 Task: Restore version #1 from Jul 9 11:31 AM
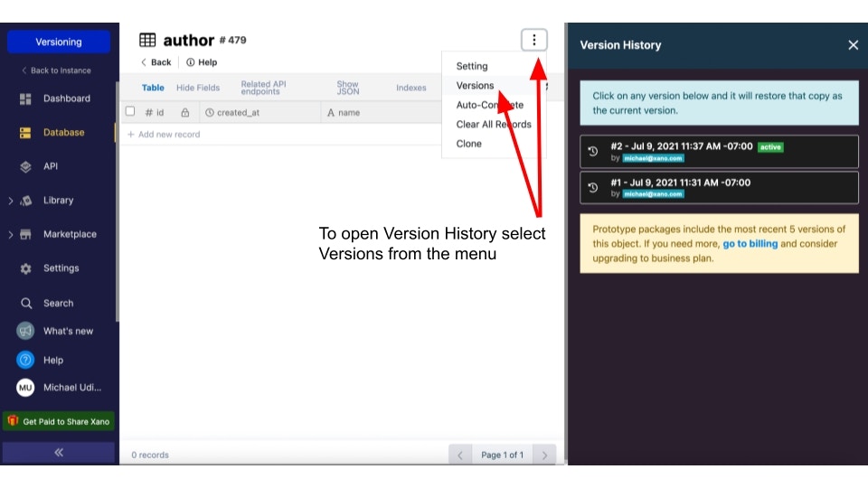(719, 188)
